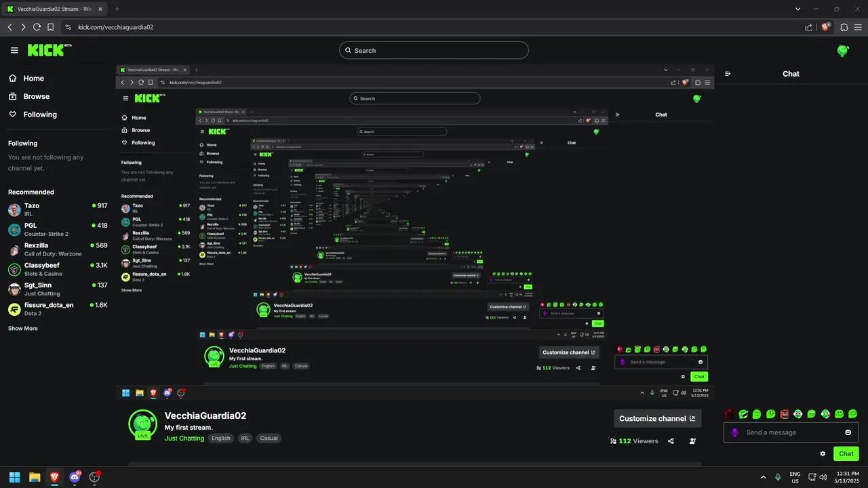Image resolution: width=868 pixels, height=488 pixels.
Task: Click the browser share icon in address bar
Action: coord(808,27)
